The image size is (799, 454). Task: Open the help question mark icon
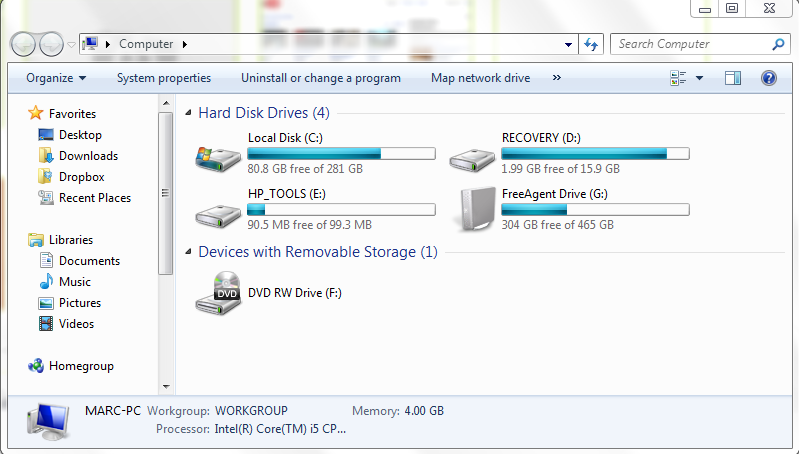(768, 78)
